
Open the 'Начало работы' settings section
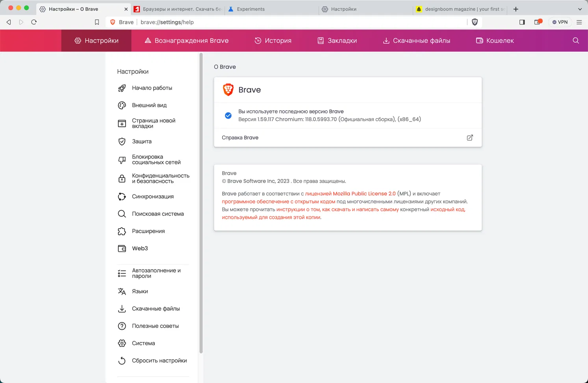[152, 88]
